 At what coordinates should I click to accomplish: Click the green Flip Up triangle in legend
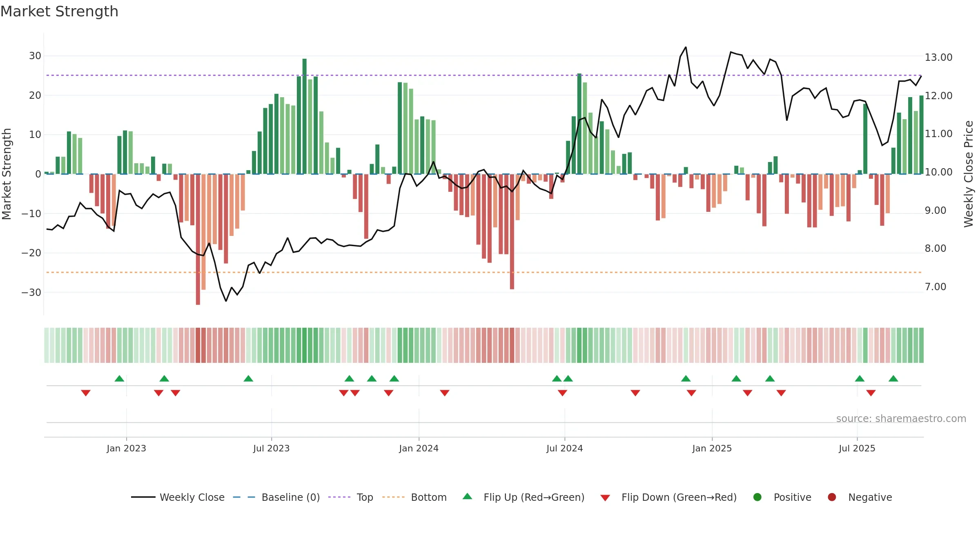coord(468,496)
